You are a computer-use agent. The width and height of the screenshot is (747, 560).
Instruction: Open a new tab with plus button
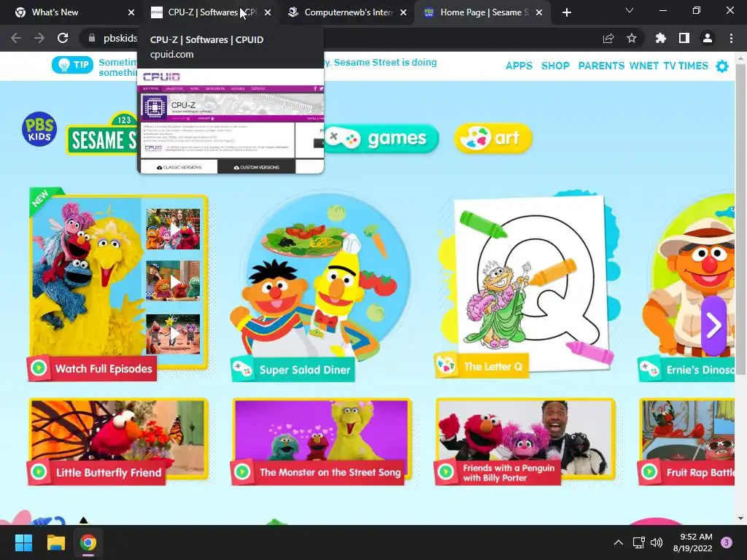[566, 12]
